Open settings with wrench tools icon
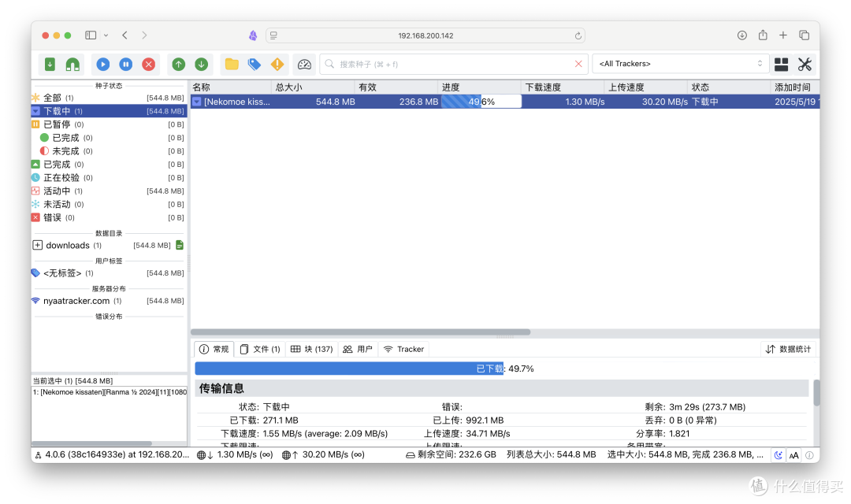The height and width of the screenshot is (504, 851). pos(805,64)
